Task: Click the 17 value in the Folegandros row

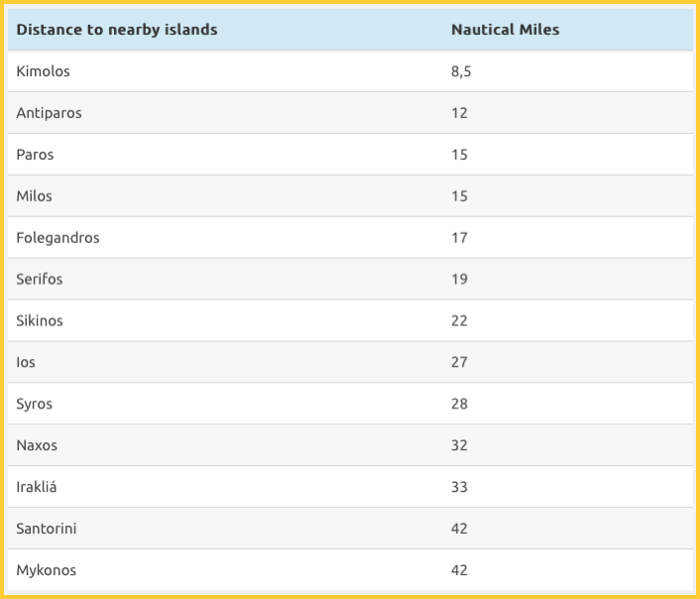Action: pos(459,238)
